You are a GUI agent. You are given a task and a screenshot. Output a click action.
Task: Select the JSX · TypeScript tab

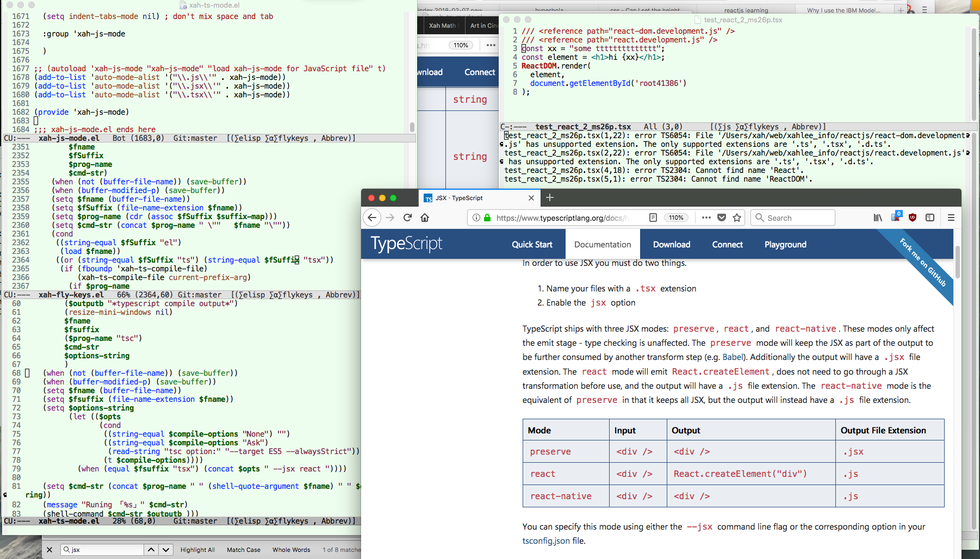click(479, 198)
